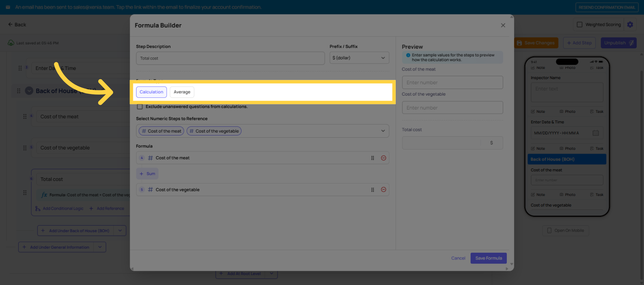
Task: Select the Calculation formula type
Action: click(x=151, y=92)
